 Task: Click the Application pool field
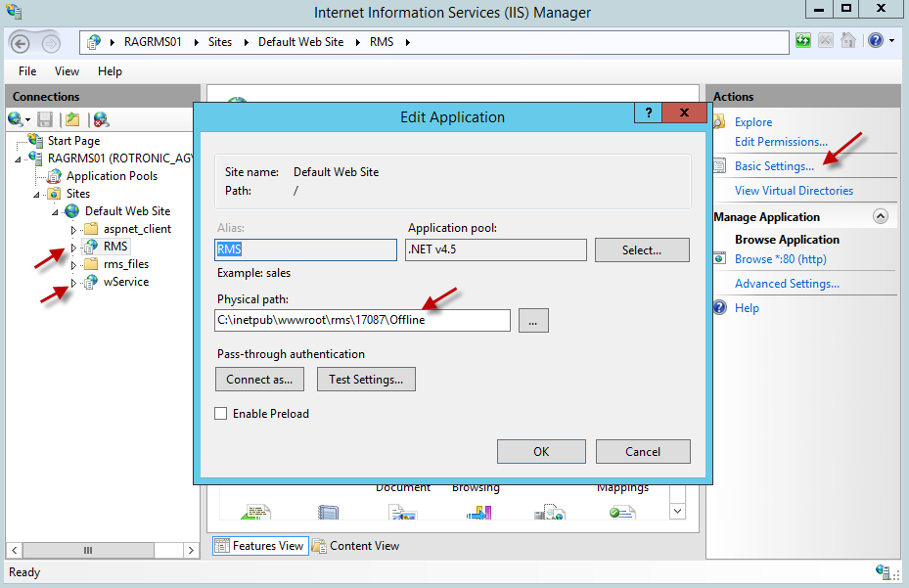(496, 249)
